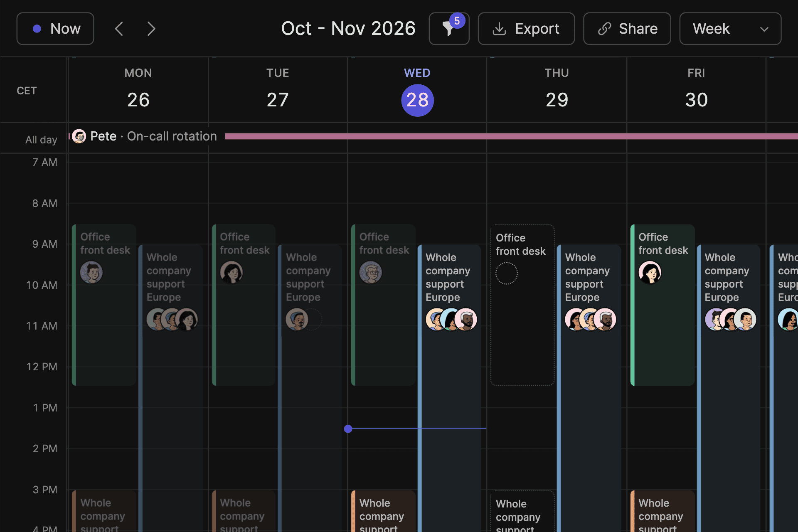This screenshot has width=798, height=532.
Task: Click third avatar in Thursday's support Europe
Action: pyautogui.click(x=605, y=319)
